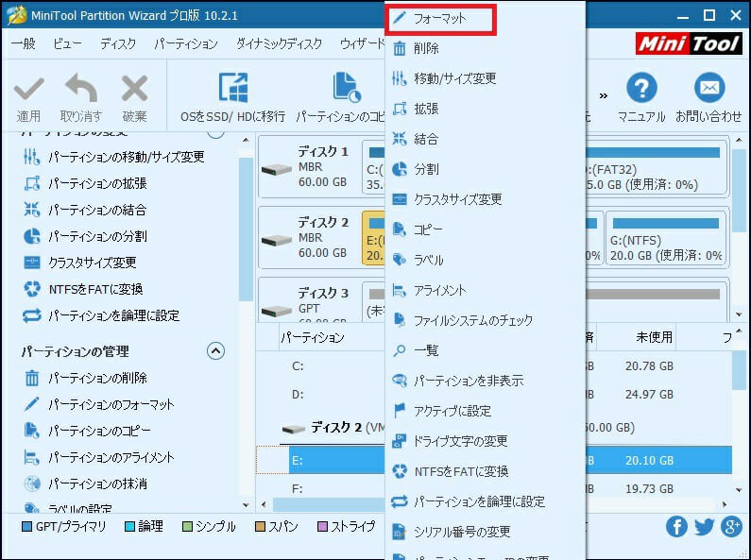Open OSをSSD/HDに移行 migration wizard
751x560 pixels.
[x=232, y=91]
